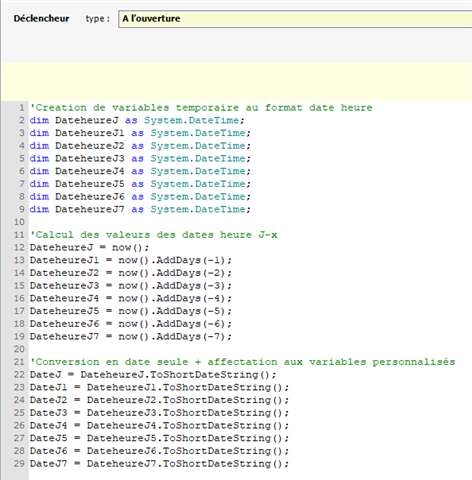Click the empty line 10 in the editor
Screen dimensions: 472x480
250,222
